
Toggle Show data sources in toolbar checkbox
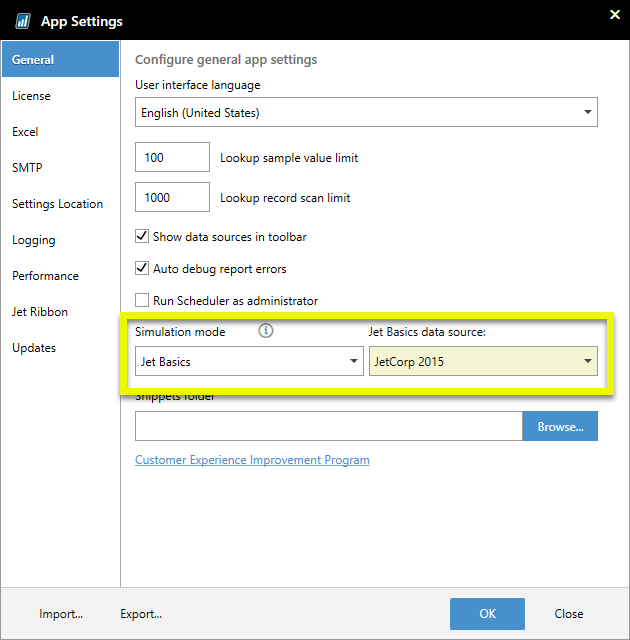(x=142, y=236)
